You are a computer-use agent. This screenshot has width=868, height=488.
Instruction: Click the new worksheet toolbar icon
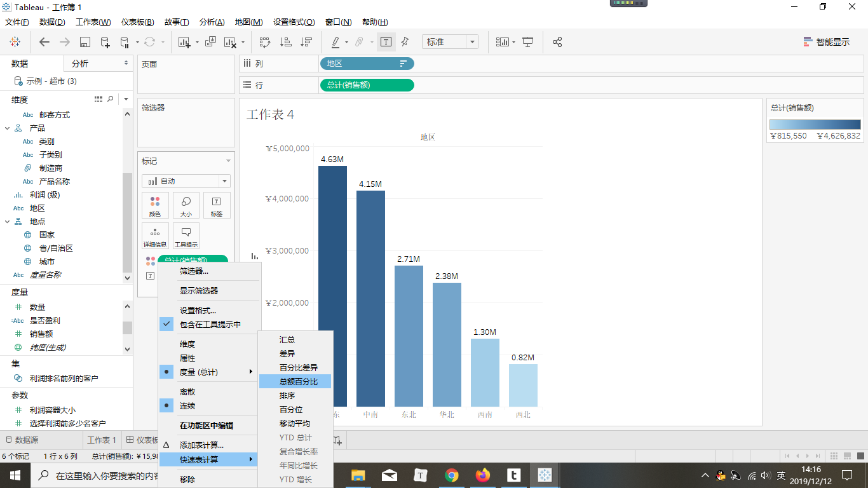pyautogui.click(x=184, y=42)
